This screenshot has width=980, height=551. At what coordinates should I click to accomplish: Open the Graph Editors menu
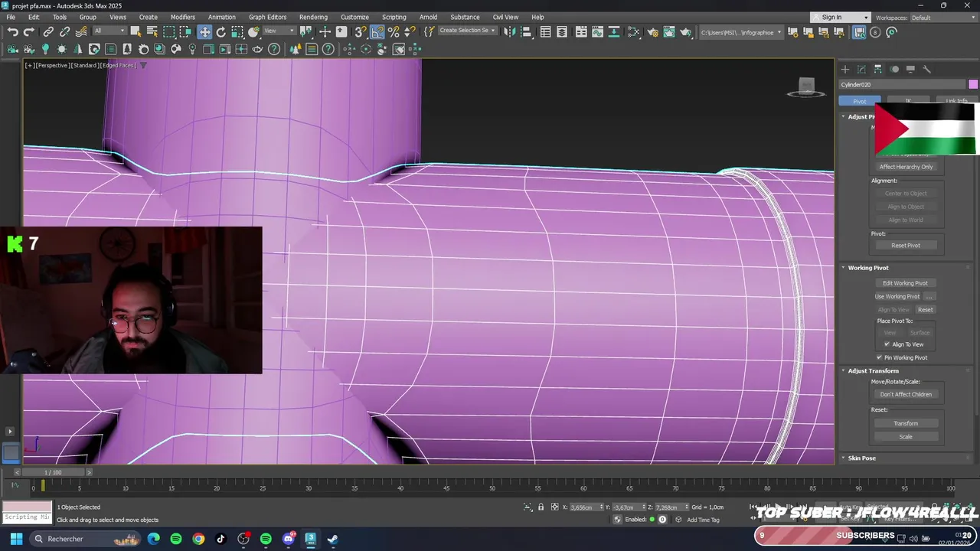coord(267,17)
